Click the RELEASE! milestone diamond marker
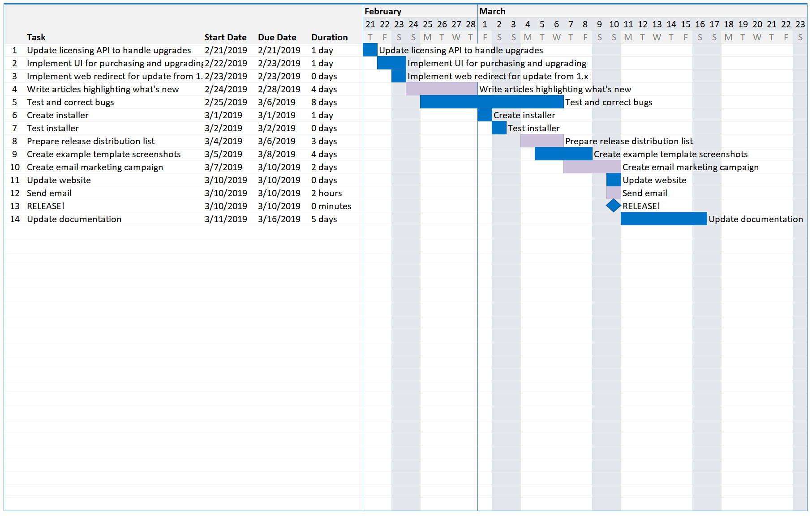 [x=613, y=206]
